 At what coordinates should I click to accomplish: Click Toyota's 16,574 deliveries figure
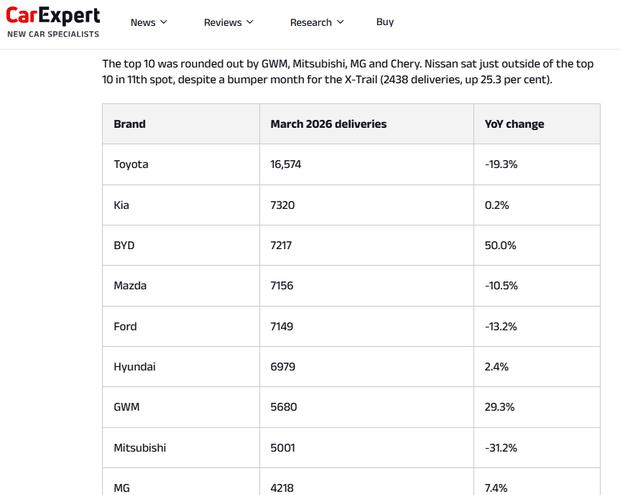(293, 164)
